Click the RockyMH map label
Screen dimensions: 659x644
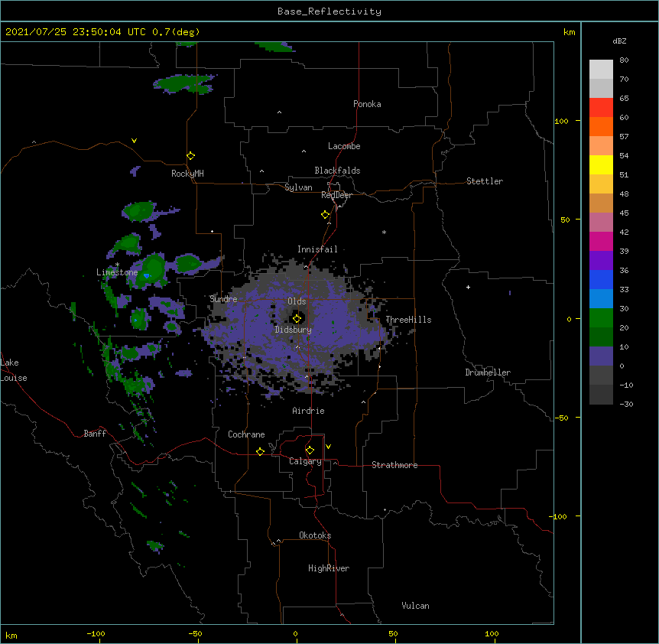(187, 174)
